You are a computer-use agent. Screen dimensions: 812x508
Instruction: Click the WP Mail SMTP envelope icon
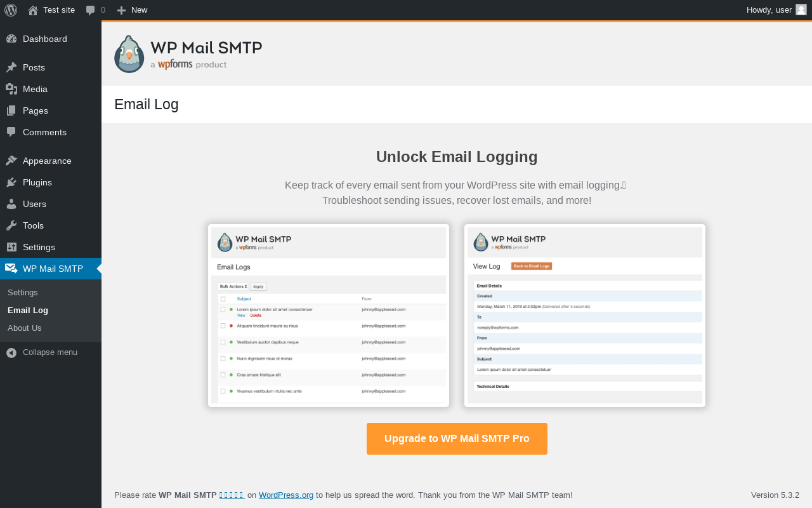[11, 269]
